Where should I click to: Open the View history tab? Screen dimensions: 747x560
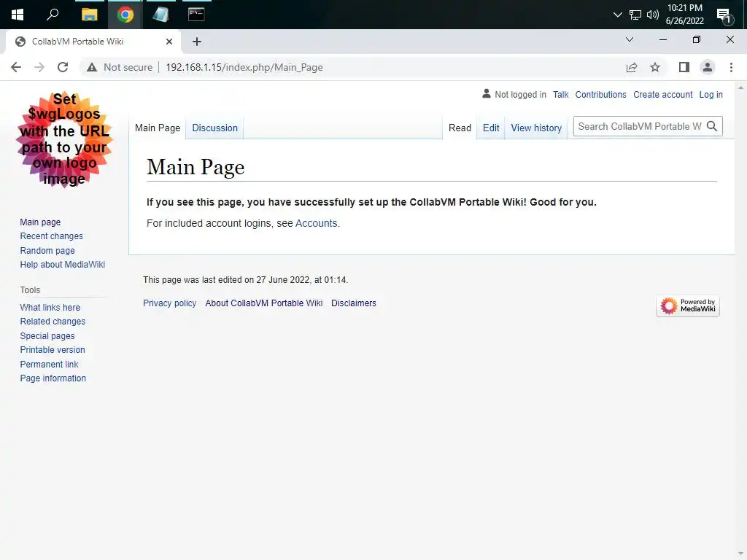coord(536,128)
